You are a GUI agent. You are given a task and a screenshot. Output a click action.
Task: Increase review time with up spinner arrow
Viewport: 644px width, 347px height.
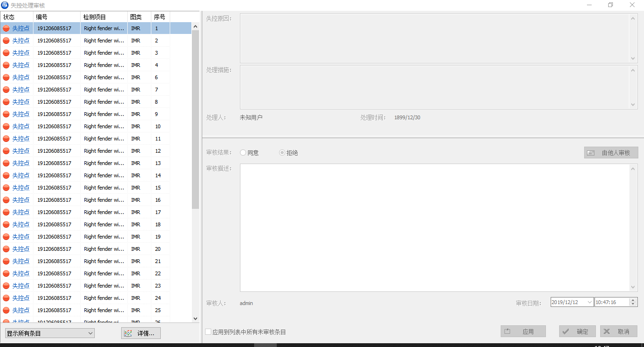pyautogui.click(x=633, y=300)
